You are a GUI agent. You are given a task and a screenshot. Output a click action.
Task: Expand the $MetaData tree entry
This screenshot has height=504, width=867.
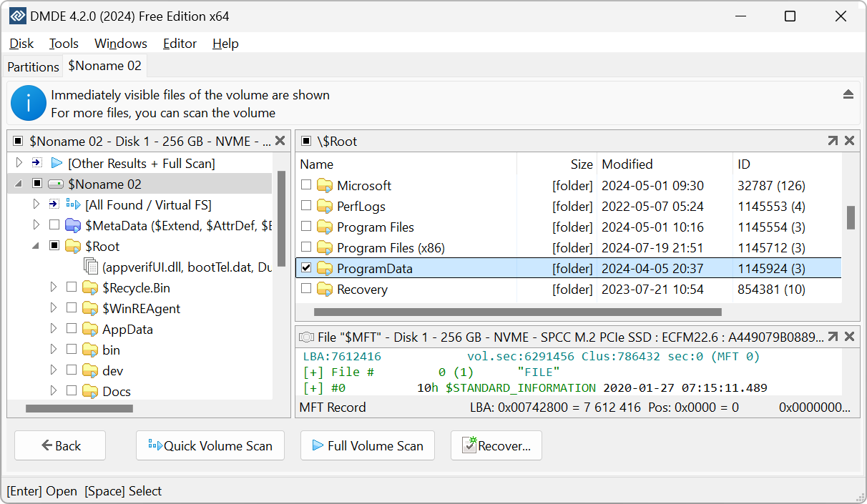[38, 224]
